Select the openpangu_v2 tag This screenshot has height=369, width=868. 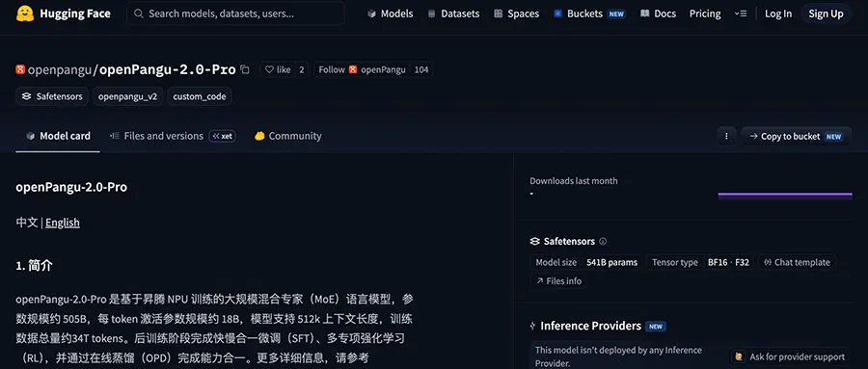(128, 96)
